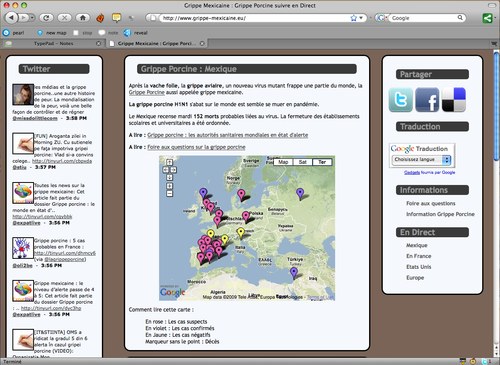Viewport: 500px width, 365px height.
Task: Open the Choisissez langue dropdown
Action: [421, 160]
